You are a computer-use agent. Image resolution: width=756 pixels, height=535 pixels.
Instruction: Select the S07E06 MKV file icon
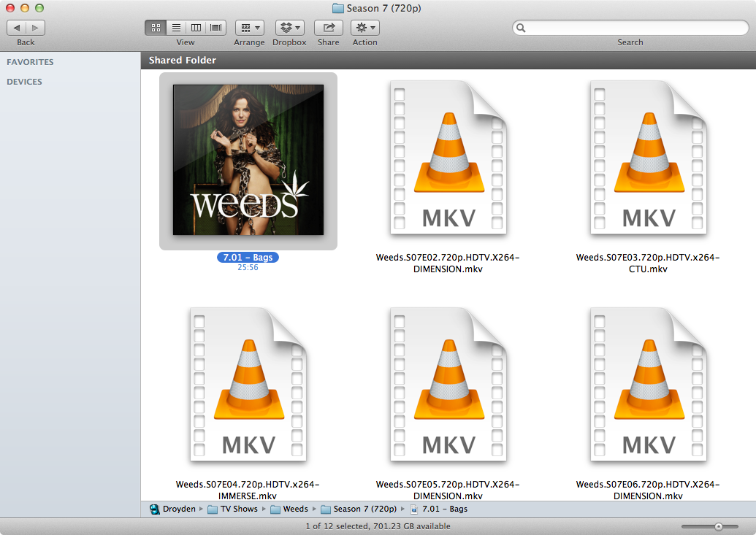point(649,385)
